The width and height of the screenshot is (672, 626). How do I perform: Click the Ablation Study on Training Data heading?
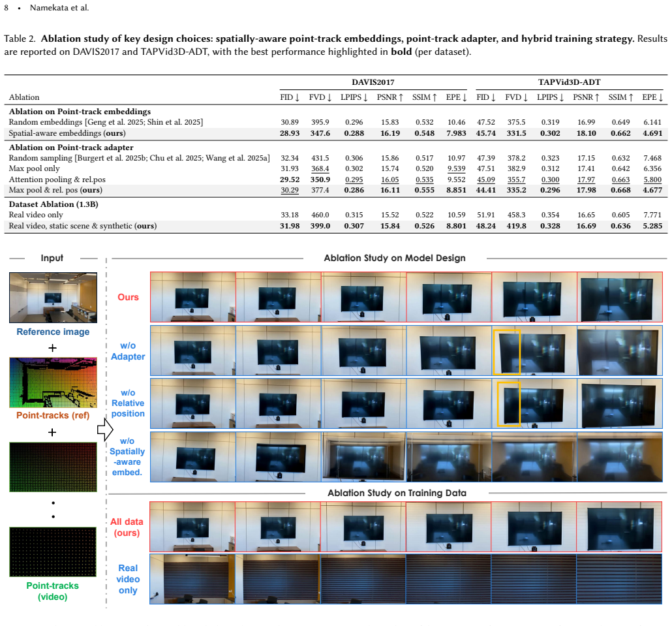tap(397, 493)
